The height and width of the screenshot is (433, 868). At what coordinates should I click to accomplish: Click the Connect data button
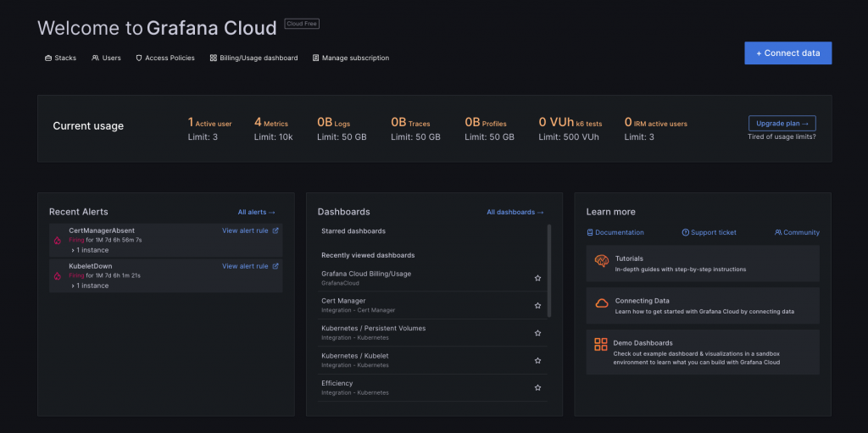pyautogui.click(x=787, y=53)
